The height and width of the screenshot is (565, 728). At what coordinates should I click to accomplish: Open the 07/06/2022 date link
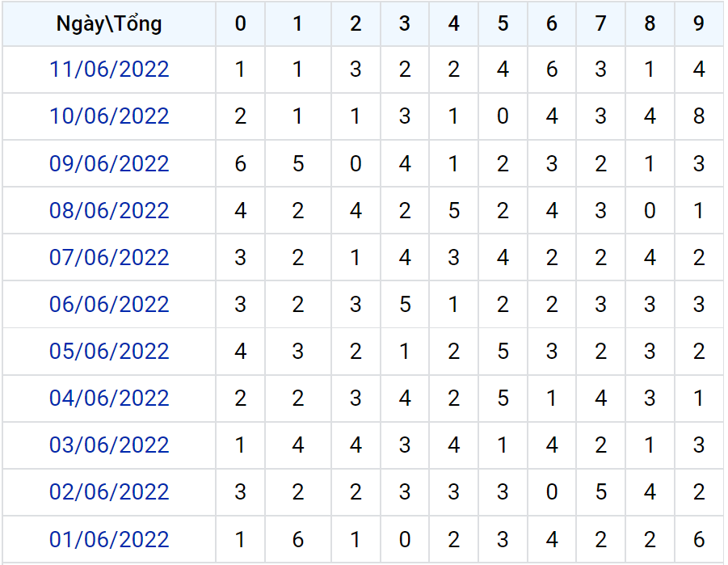[109, 257]
